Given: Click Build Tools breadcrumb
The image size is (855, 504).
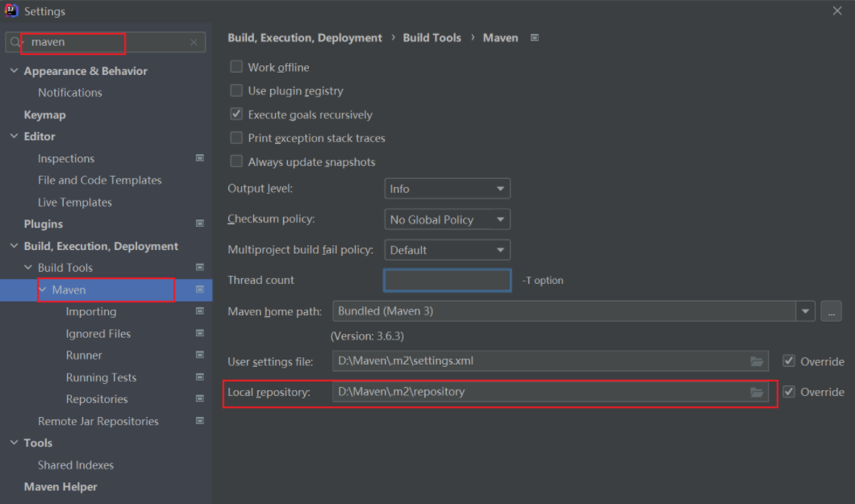Looking at the screenshot, I should tap(432, 38).
